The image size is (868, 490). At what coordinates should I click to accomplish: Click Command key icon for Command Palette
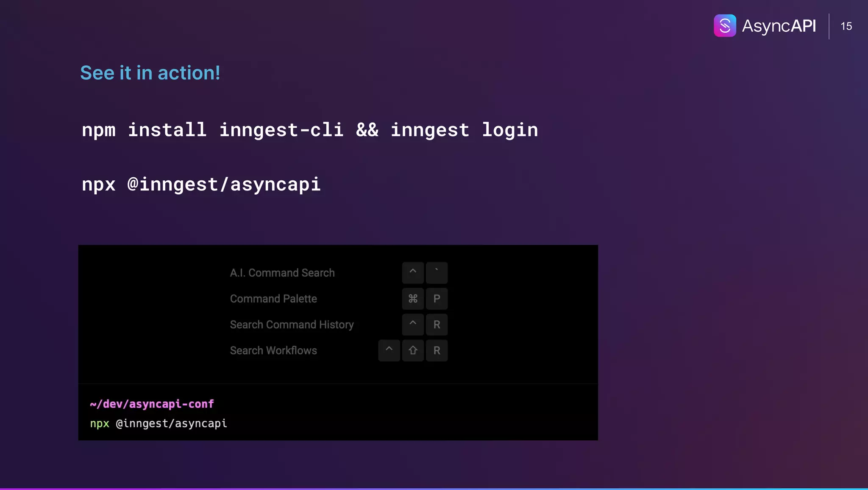click(x=413, y=299)
